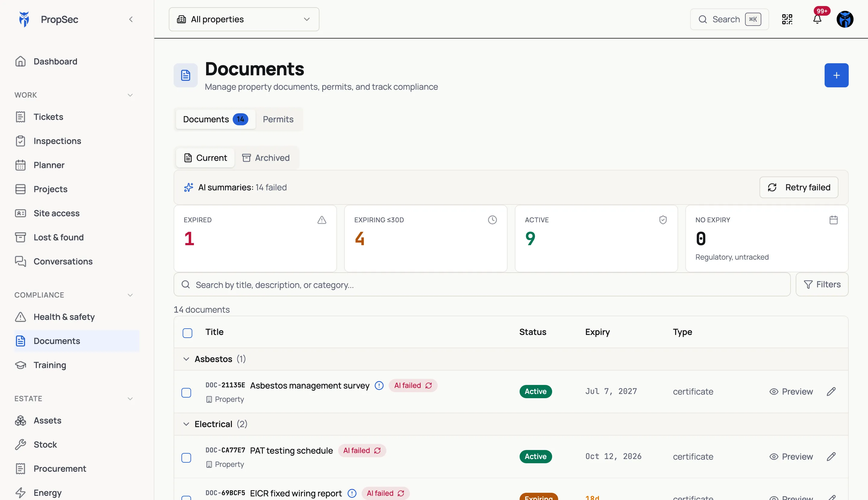Open Assets under Estate
Screen dimensions: 868x500
77,420
